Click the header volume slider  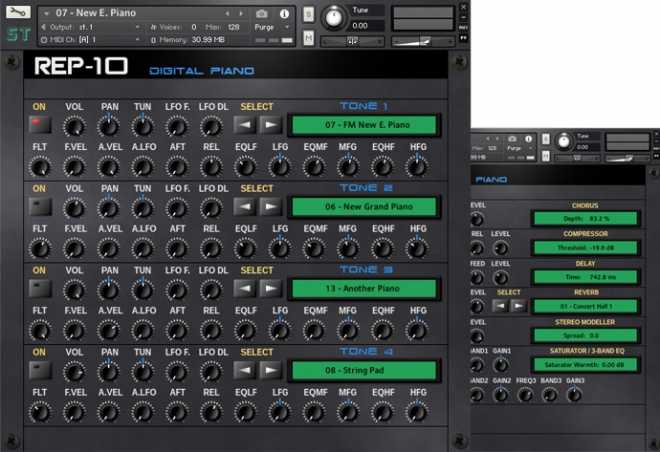pos(423,41)
